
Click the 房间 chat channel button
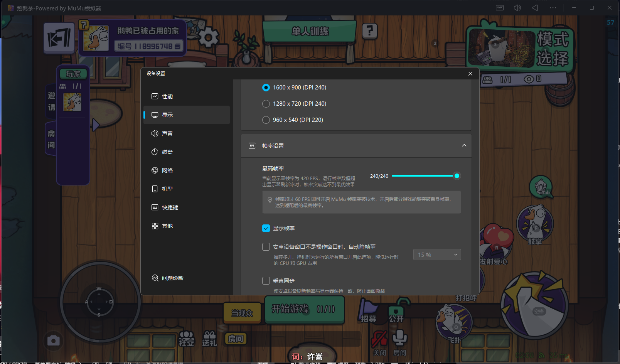click(x=236, y=339)
